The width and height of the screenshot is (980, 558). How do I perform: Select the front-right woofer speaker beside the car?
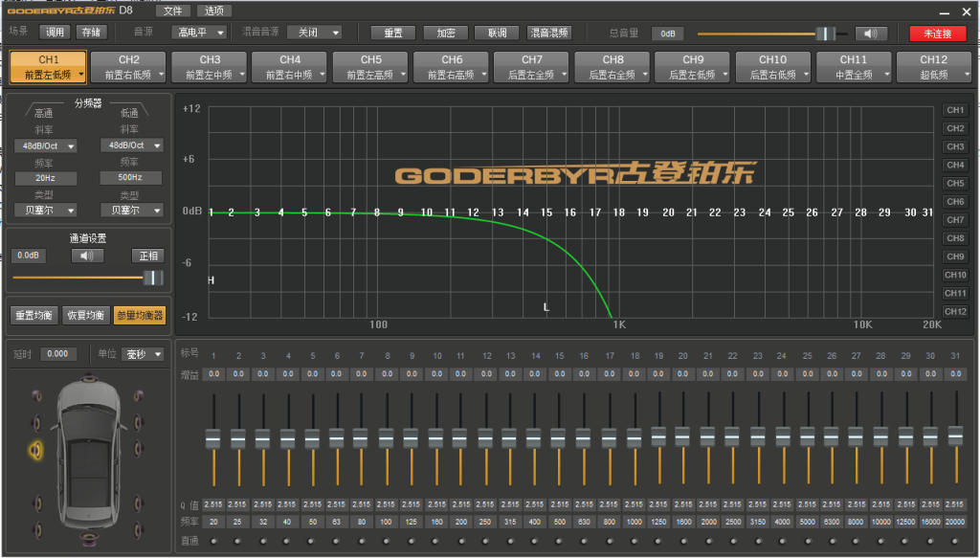138,449
